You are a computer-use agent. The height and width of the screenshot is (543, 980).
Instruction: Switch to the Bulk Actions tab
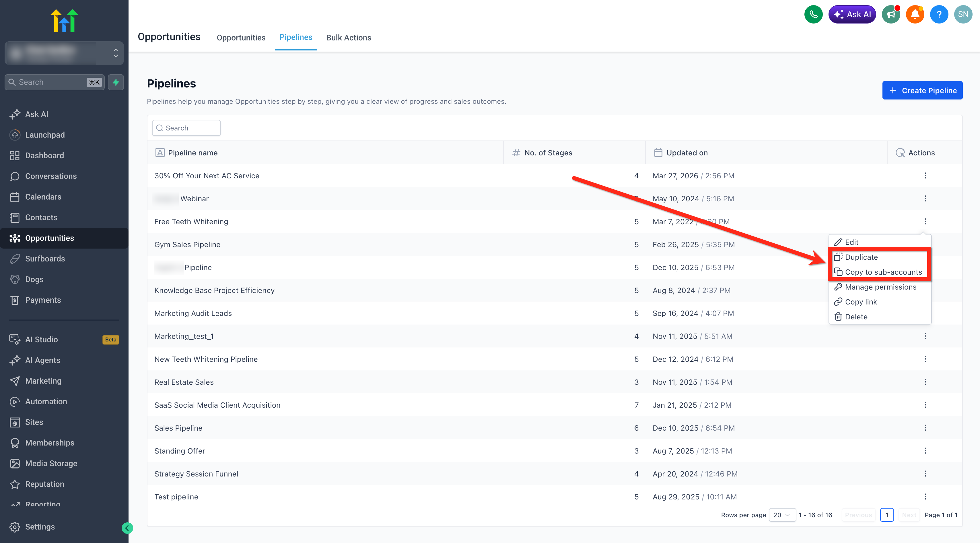pos(349,38)
